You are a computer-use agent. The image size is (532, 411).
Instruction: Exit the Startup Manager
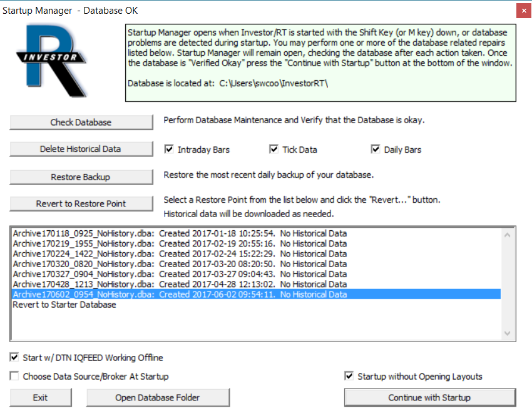[41, 397]
